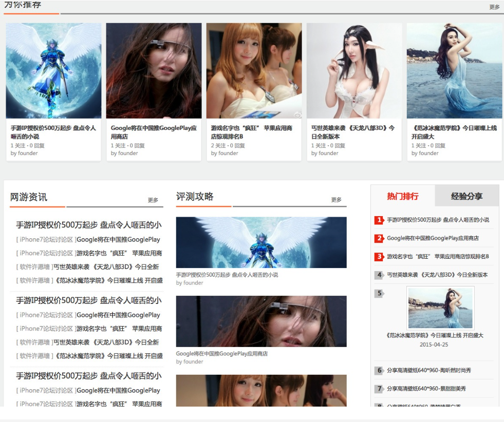Open ranking entry 分享高清壁纸640*960 numbered 7

click(x=426, y=389)
